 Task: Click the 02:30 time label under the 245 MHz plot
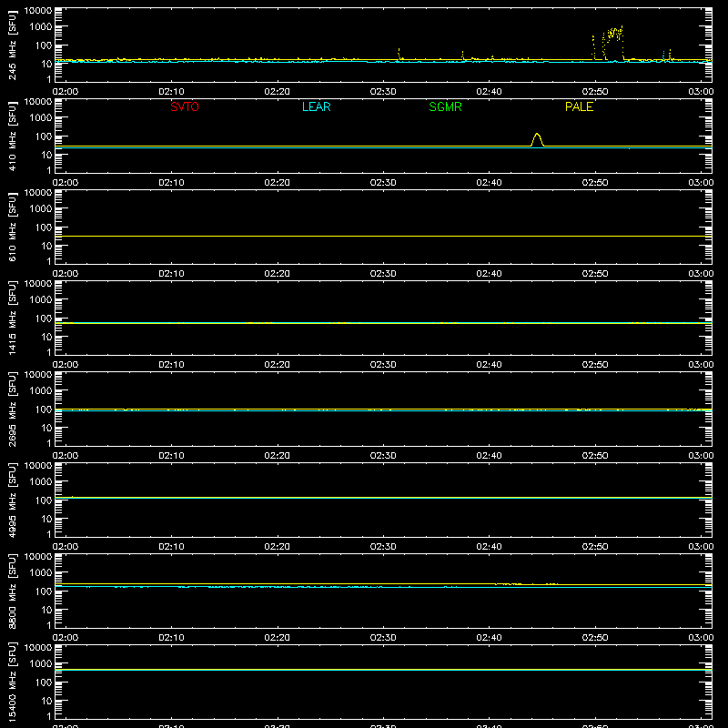pos(383,92)
